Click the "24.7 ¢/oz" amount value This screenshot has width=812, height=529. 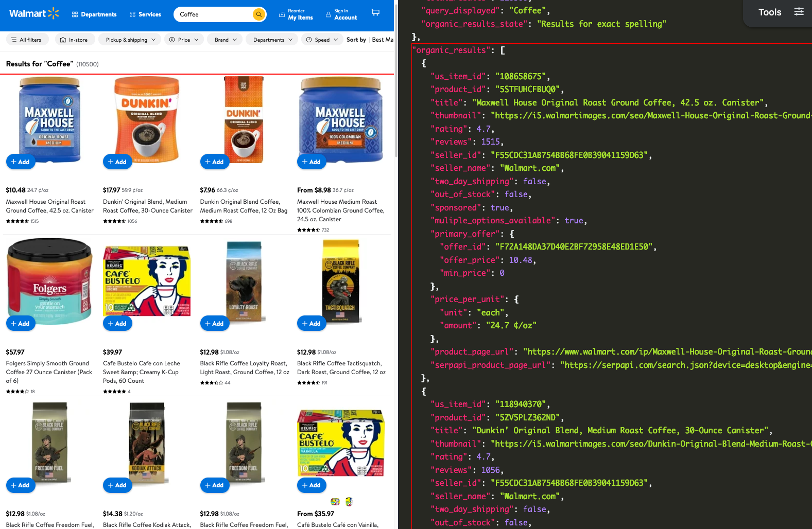pos(511,325)
